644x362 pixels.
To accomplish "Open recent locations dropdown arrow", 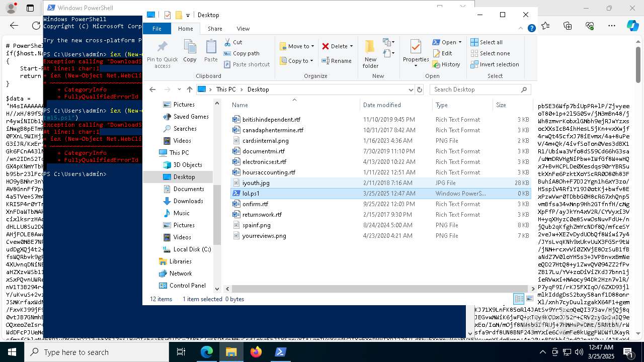I will pyautogui.click(x=179, y=89).
